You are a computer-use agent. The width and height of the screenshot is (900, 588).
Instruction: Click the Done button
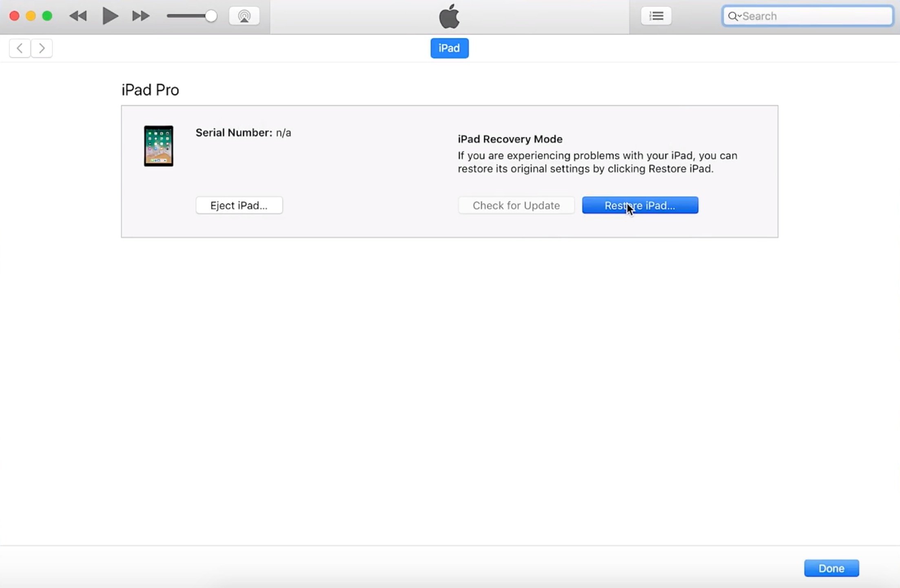[831, 568]
